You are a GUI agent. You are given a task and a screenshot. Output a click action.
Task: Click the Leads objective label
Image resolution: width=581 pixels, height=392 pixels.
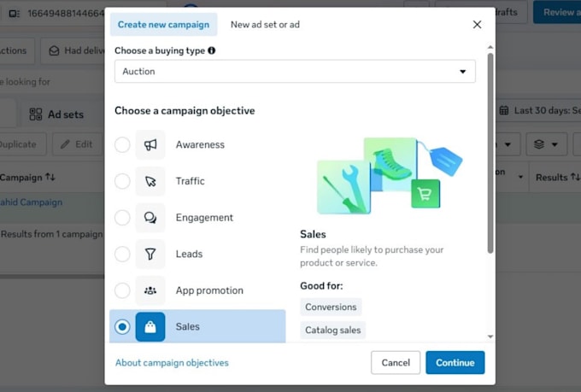click(189, 255)
